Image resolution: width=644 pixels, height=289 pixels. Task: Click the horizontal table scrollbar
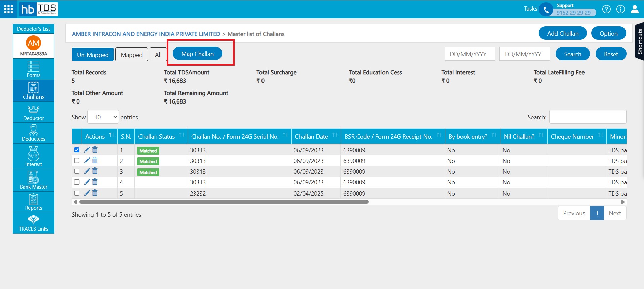pos(224,202)
